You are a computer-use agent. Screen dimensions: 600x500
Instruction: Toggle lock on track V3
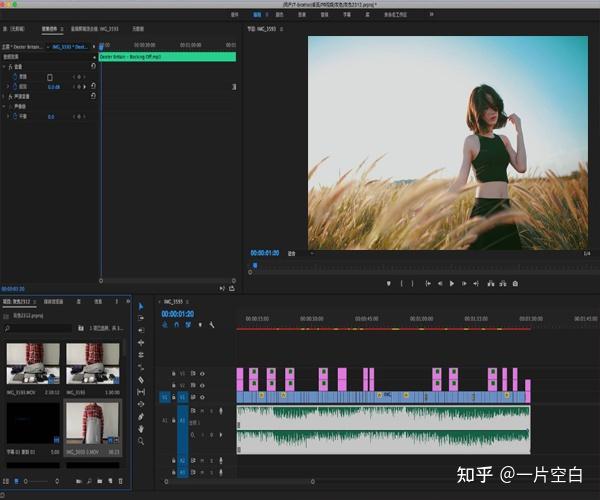[x=173, y=373]
